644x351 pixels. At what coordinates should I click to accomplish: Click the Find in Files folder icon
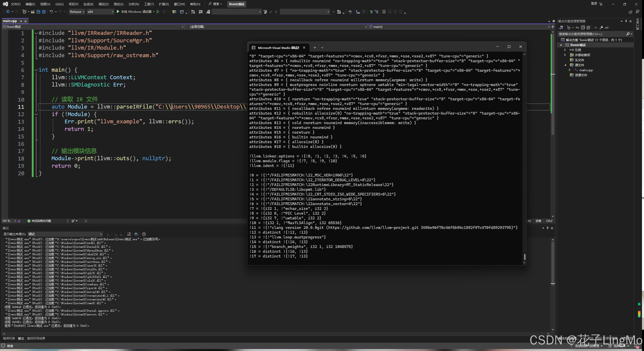[174, 12]
